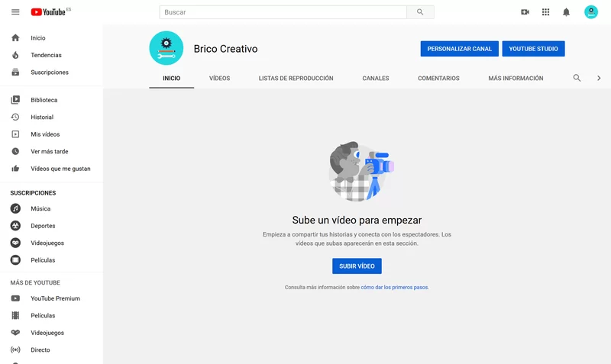
Task: Select the Historial sidebar label
Action: point(42,117)
